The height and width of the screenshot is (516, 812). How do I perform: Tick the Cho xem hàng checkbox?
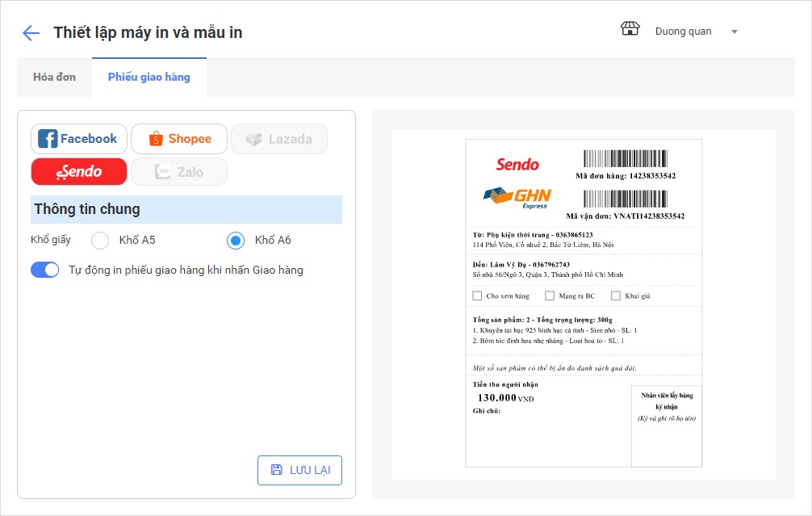coord(477,296)
